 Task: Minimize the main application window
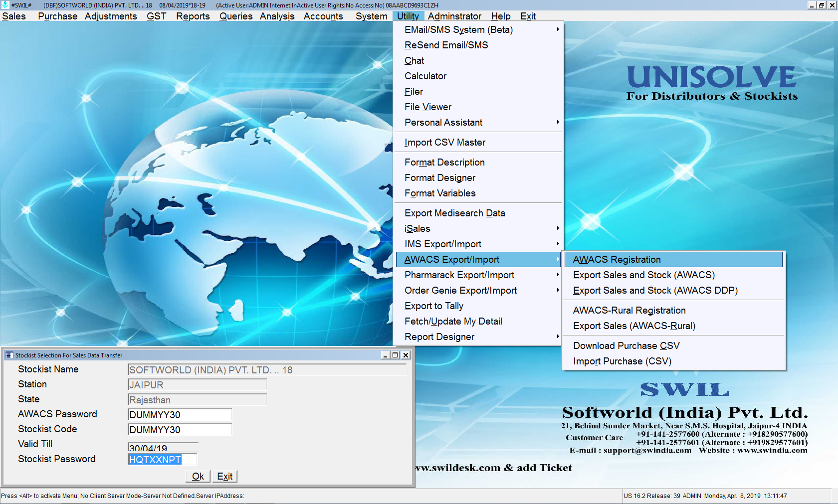click(x=812, y=5)
